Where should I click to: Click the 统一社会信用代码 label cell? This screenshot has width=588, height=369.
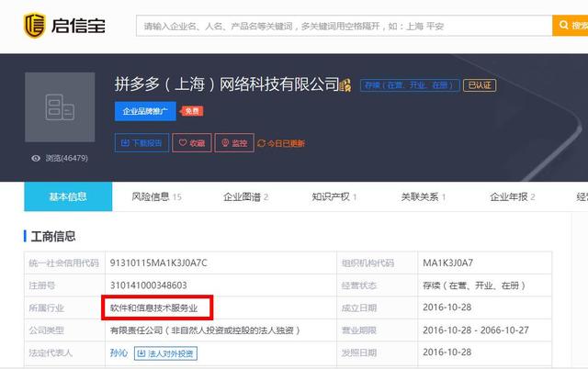pyautogui.click(x=64, y=263)
